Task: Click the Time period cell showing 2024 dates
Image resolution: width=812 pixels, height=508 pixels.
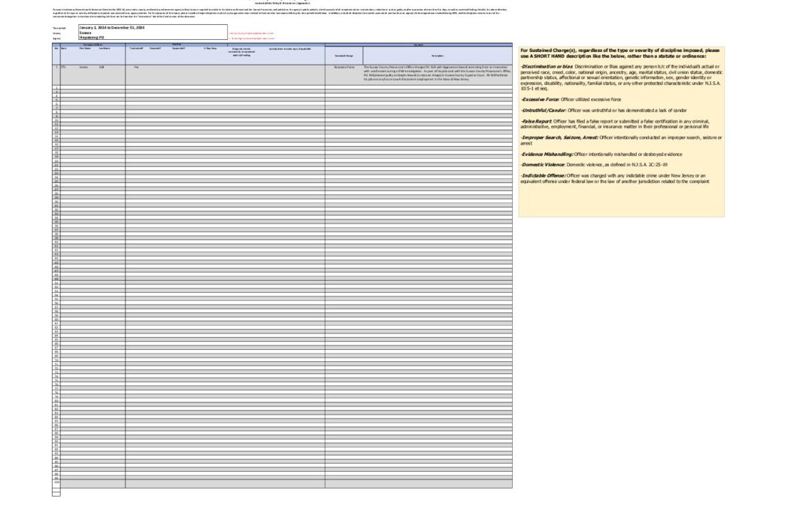Action: pos(113,27)
